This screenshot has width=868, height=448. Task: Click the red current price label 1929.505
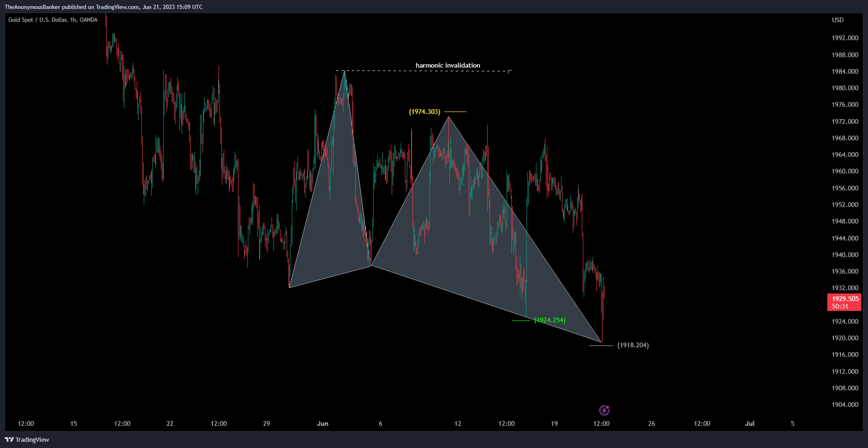[844, 302]
